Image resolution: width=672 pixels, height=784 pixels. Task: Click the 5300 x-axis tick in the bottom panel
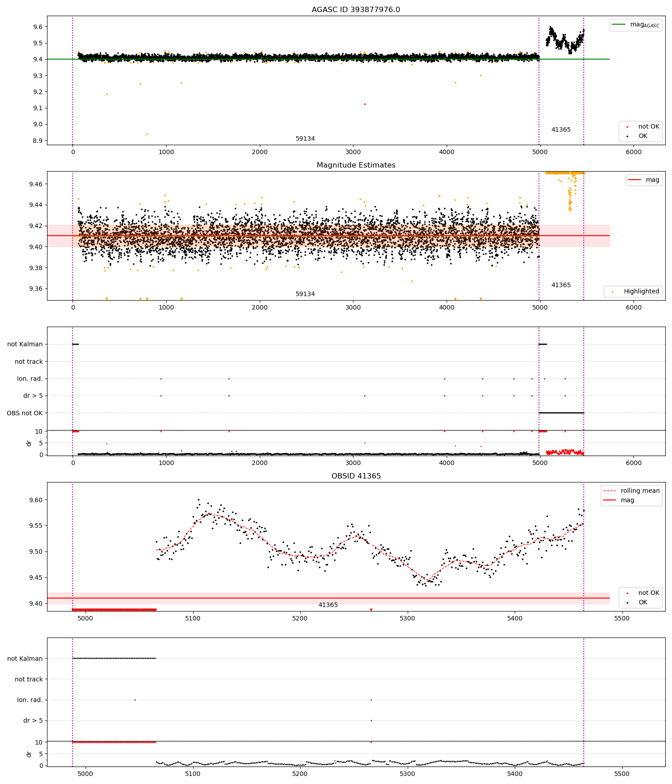[407, 774]
